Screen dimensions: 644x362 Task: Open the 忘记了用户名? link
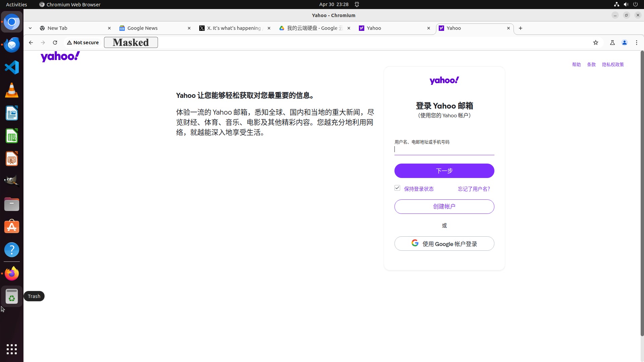click(474, 189)
